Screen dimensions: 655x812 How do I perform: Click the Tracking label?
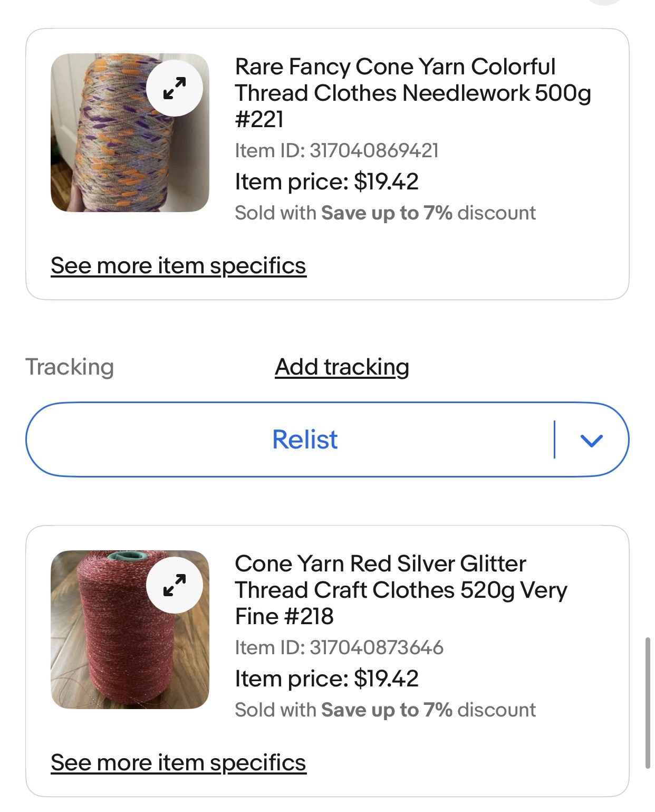70,367
